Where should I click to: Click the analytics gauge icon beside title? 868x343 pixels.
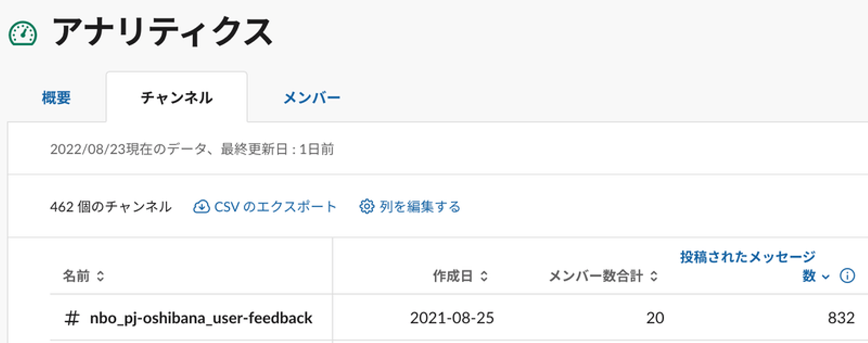tap(23, 34)
